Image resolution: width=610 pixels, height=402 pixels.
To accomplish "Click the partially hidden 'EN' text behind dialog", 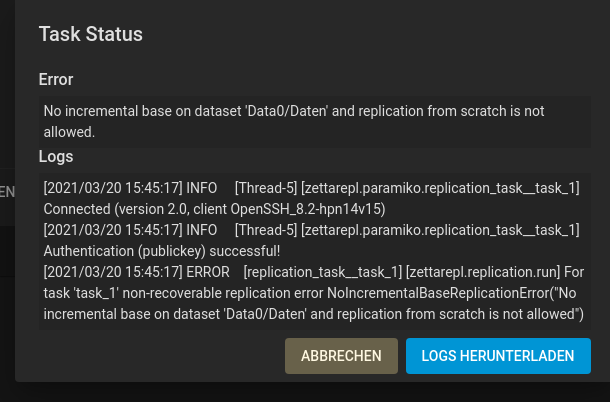I will tap(7, 192).
